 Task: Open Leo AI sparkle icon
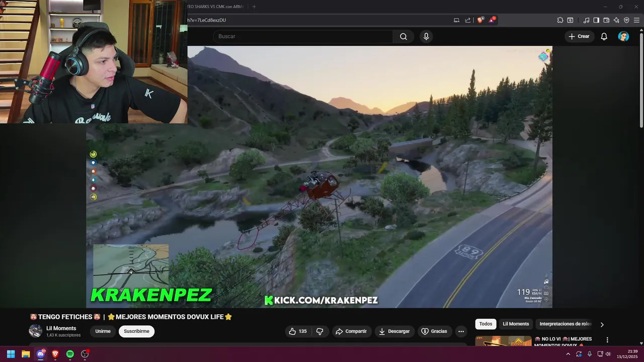(x=616, y=20)
